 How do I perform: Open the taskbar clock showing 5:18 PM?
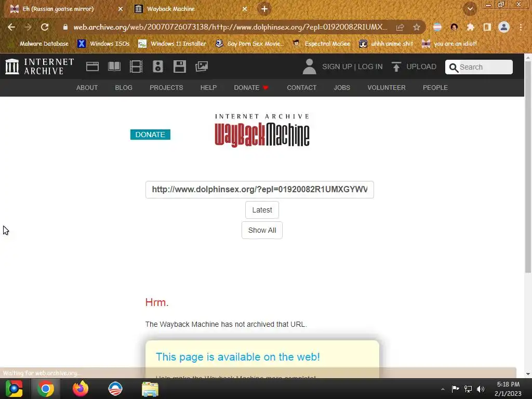point(508,389)
